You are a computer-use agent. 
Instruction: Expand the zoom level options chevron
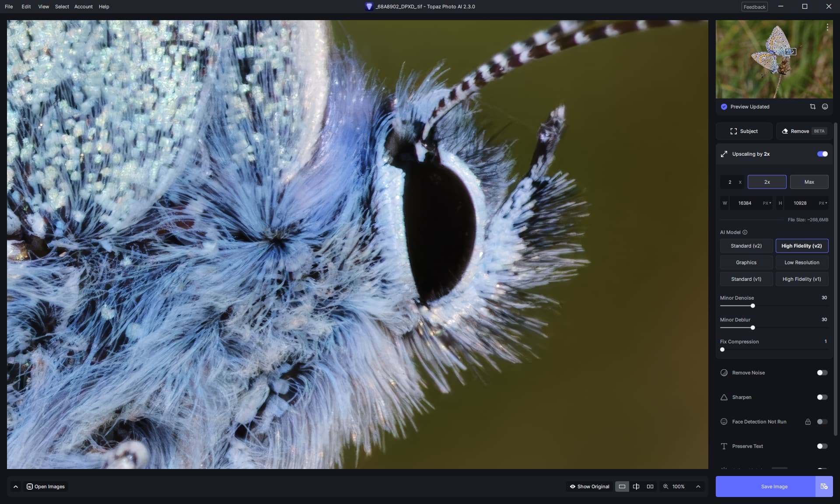[698, 486]
